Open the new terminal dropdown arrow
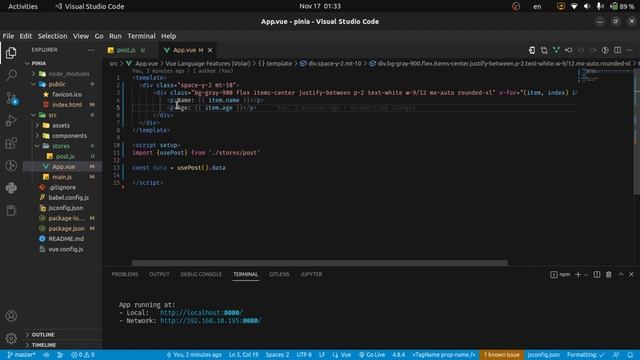Screen dimensions: 640x360 pos(586,274)
